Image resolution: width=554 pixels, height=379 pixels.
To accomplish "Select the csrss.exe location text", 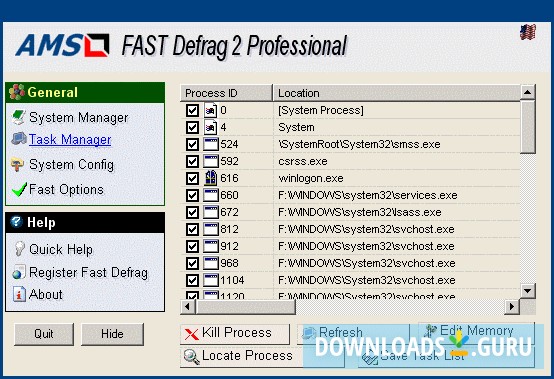I will pyautogui.click(x=302, y=161).
